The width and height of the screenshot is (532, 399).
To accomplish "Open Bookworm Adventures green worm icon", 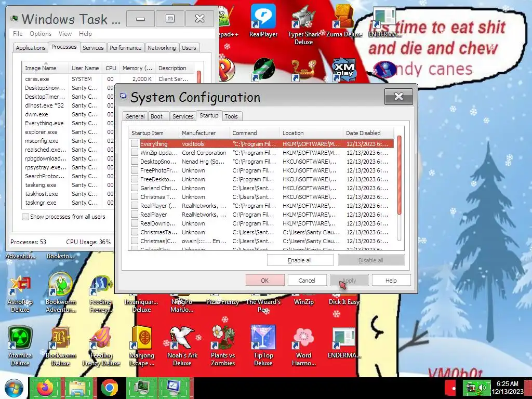I will pos(61,292).
